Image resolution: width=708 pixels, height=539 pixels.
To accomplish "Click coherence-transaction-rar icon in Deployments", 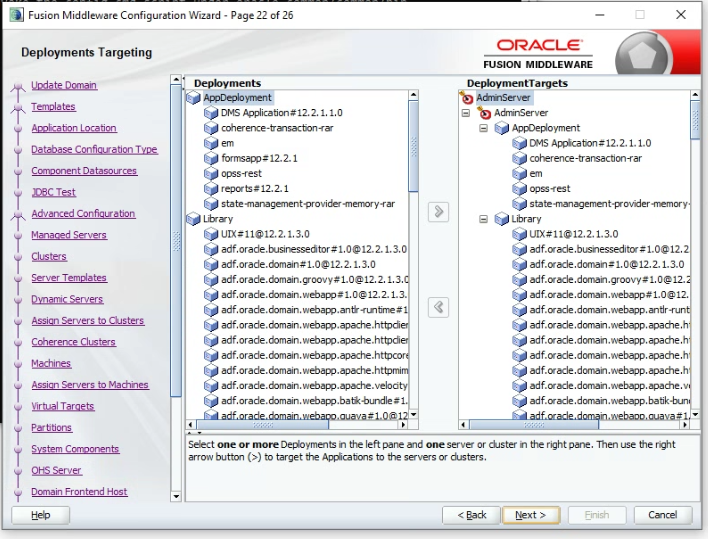I will click(211, 128).
